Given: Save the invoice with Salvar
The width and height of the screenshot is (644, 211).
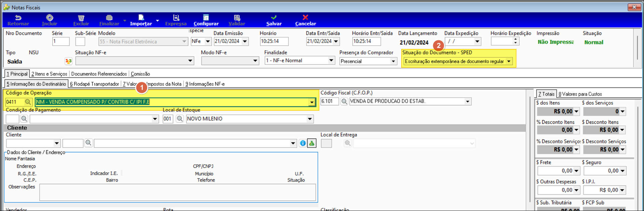Looking at the screenshot, I should pyautogui.click(x=274, y=20).
